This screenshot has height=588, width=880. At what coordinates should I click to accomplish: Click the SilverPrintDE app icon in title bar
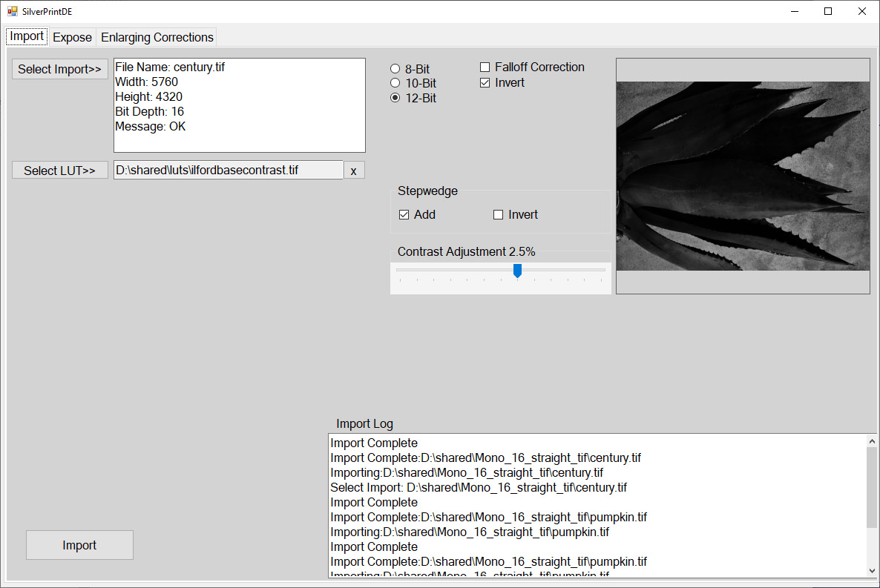12,11
